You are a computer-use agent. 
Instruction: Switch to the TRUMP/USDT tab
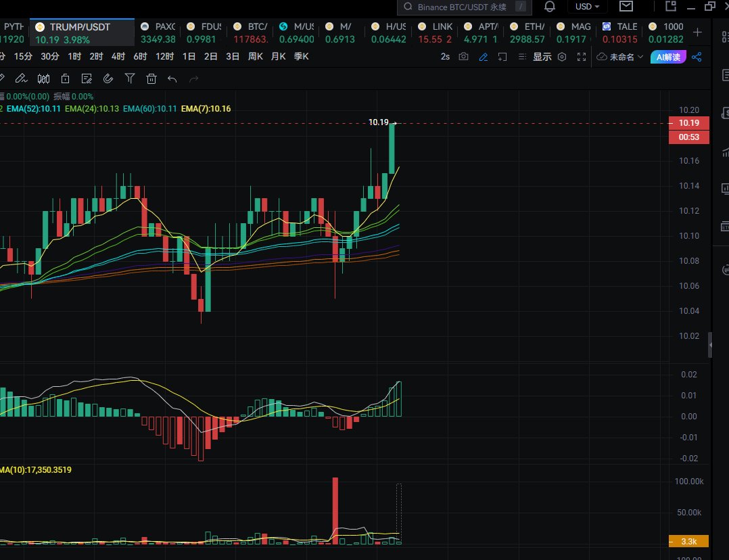[83, 32]
